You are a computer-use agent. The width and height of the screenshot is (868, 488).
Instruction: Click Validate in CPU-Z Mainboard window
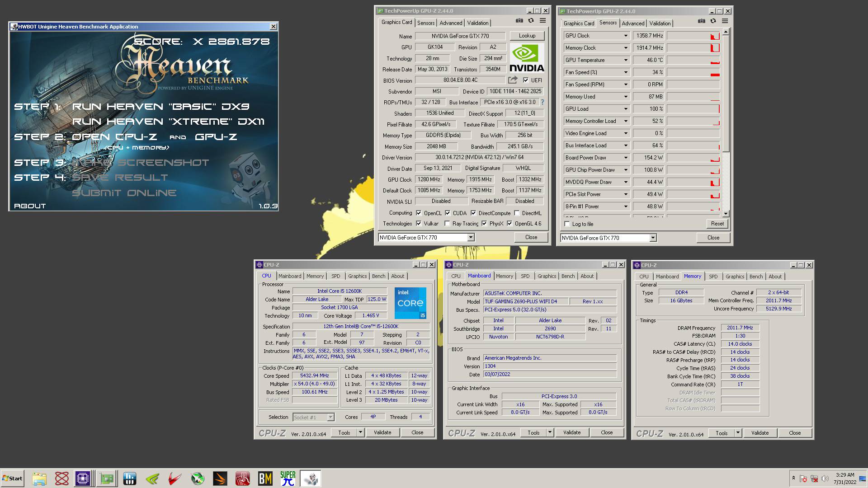(572, 433)
